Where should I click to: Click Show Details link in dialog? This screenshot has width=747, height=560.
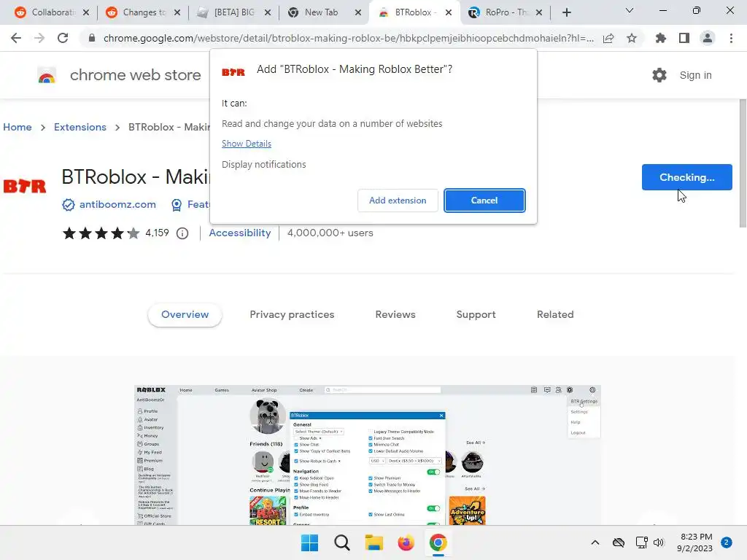pyautogui.click(x=247, y=144)
